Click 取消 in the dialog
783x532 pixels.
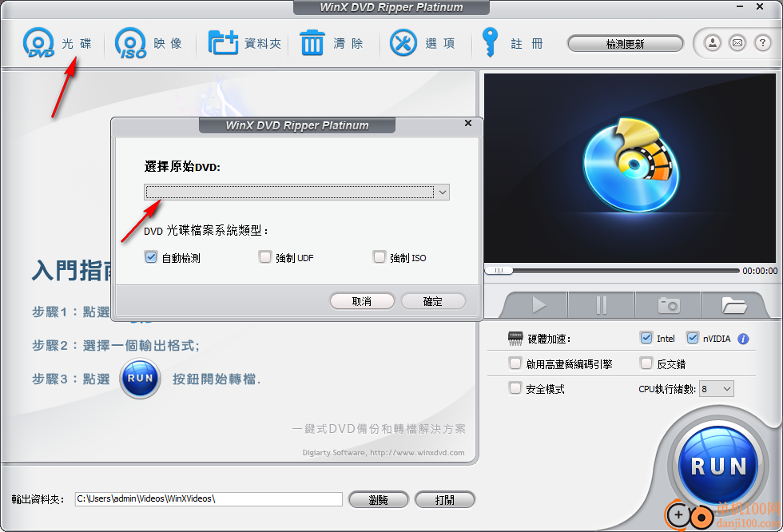[362, 301]
